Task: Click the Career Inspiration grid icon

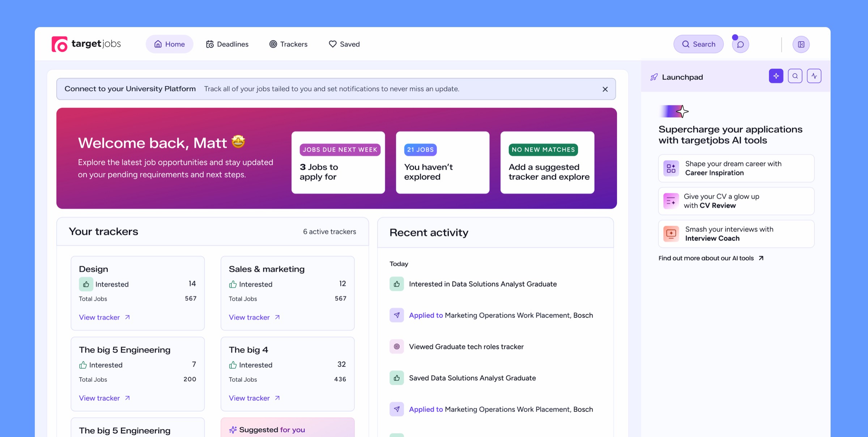Action: click(671, 168)
